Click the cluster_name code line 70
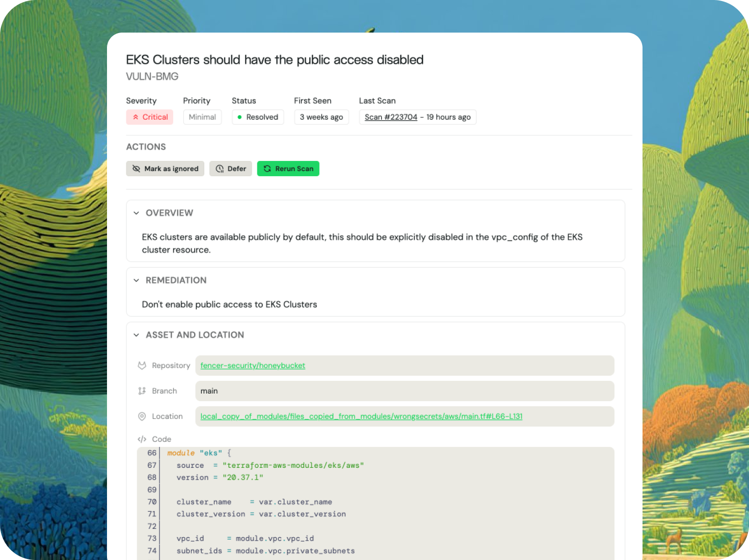Screen dimensions: 749x560 coord(254,502)
